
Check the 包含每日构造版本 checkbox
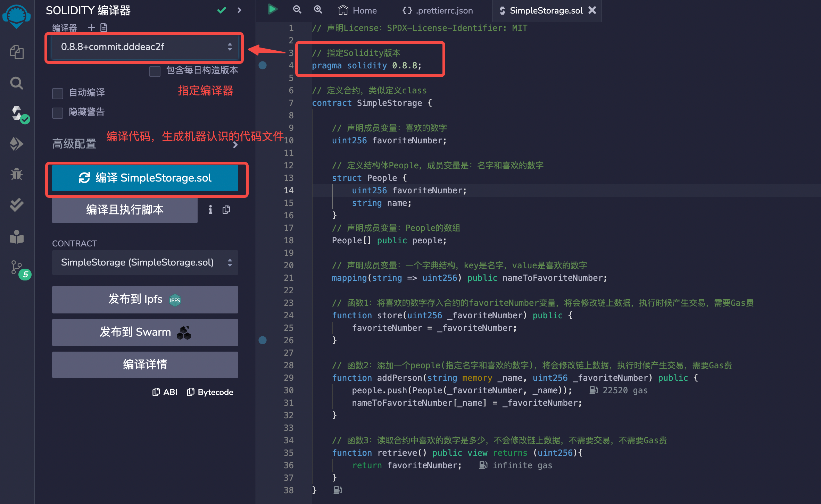[x=155, y=71]
